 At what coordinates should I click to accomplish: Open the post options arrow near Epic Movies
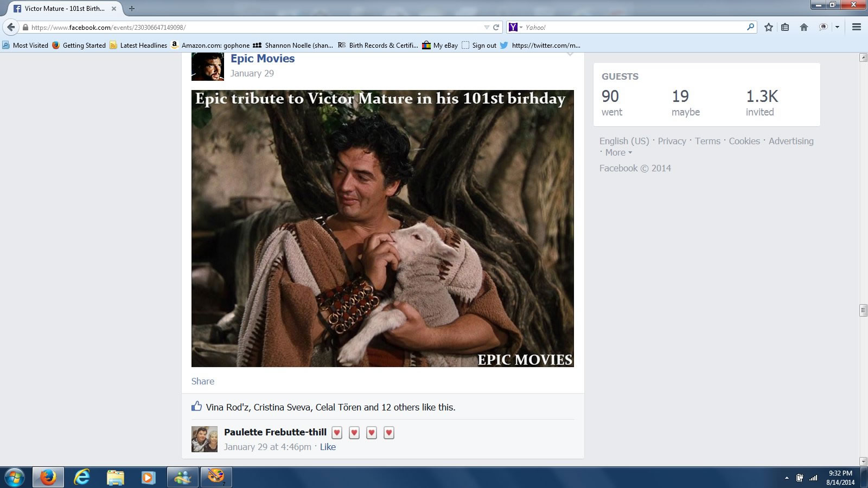click(570, 54)
